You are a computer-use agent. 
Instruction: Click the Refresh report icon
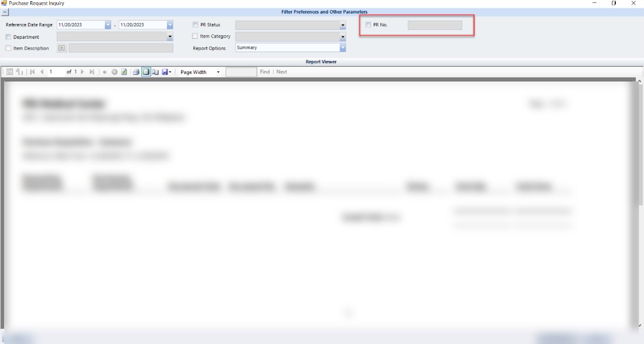tap(124, 72)
